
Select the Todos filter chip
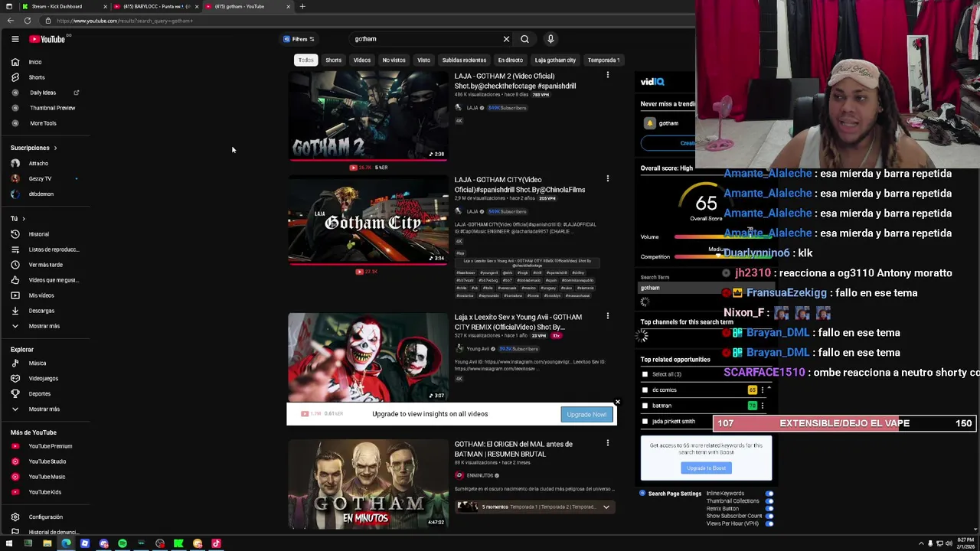(x=305, y=60)
